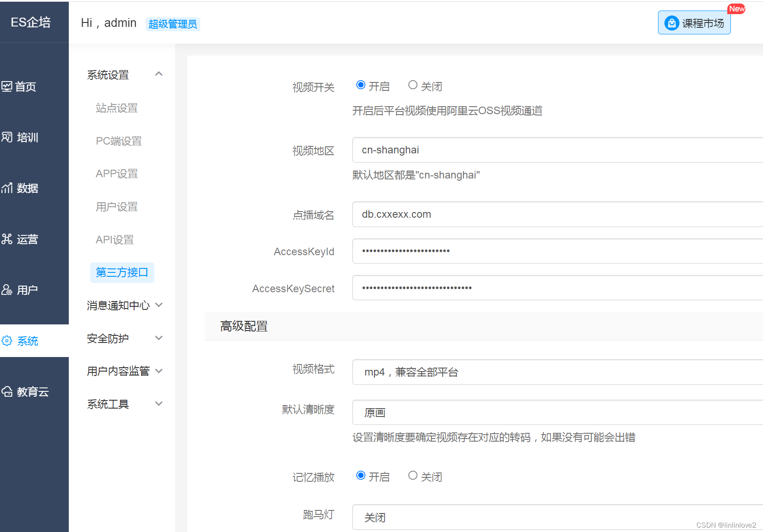Click the bar chart icon beside 数据
This screenshot has width=763, height=532.
click(7, 188)
